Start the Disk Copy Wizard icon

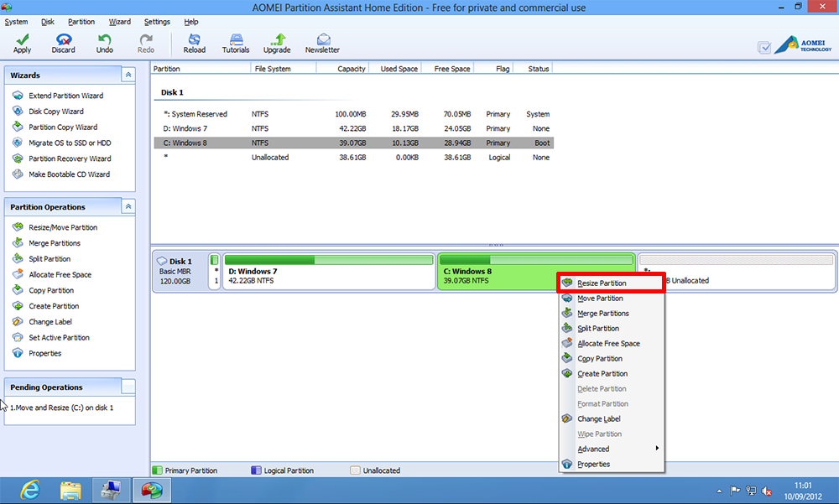[x=18, y=112]
